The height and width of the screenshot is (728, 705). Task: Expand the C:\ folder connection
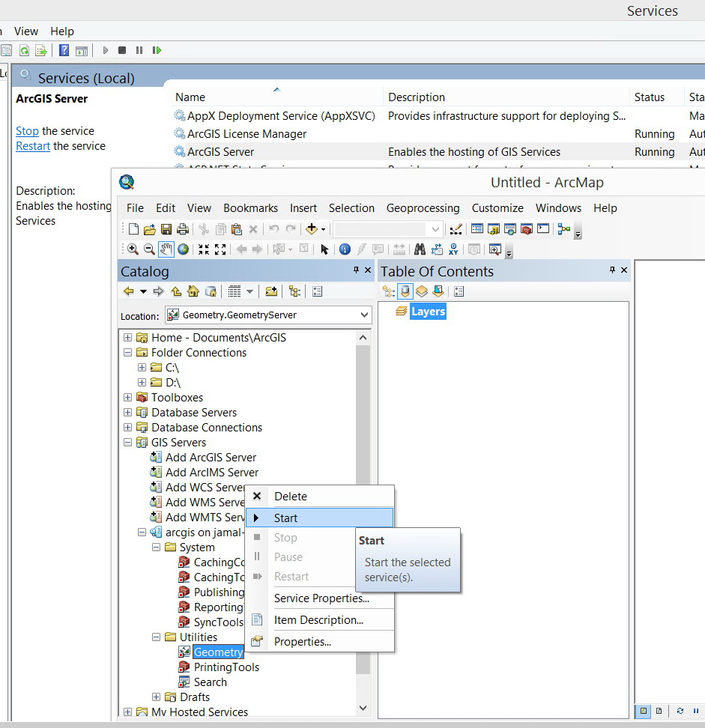(x=142, y=367)
